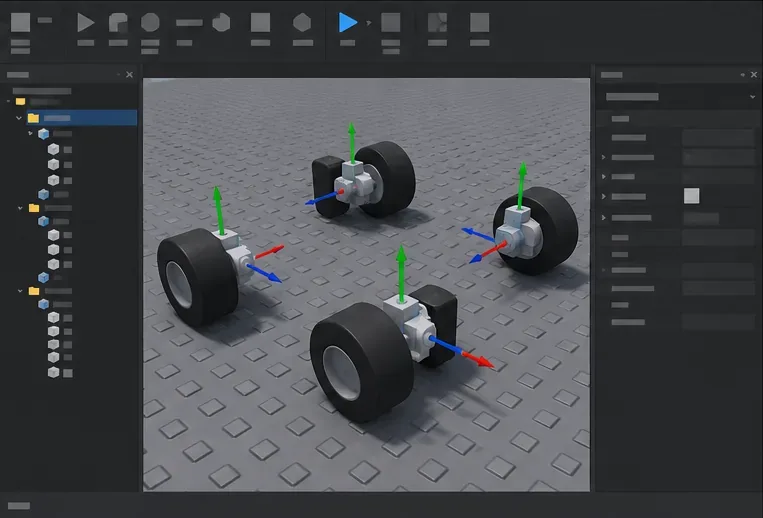This screenshot has width=763, height=518.
Task: Click the notched circle toolbar icon
Action: [221, 22]
